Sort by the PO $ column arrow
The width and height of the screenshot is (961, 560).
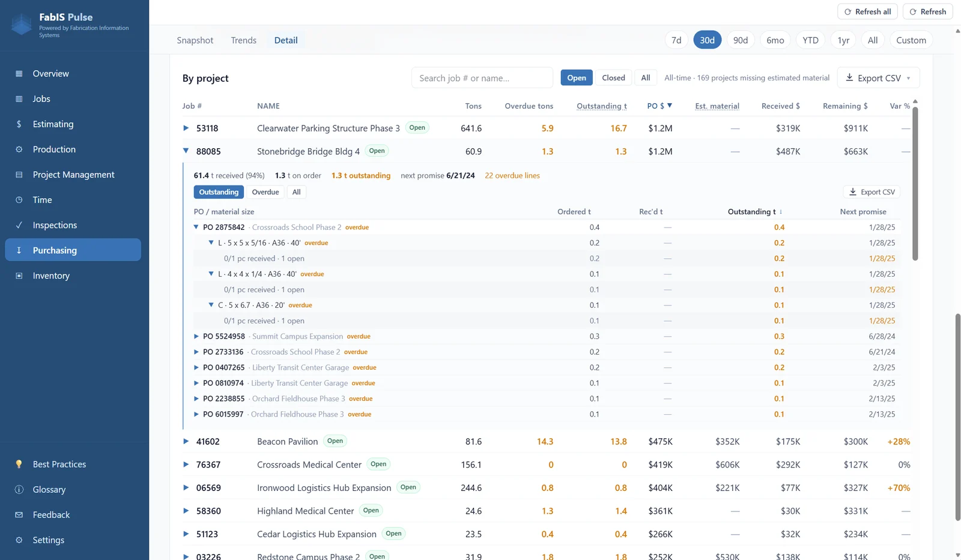(670, 106)
